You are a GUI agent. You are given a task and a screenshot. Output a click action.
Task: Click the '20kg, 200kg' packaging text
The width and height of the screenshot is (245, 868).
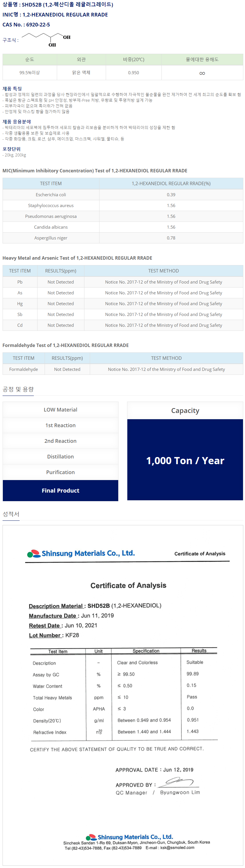pyautogui.click(x=14, y=155)
